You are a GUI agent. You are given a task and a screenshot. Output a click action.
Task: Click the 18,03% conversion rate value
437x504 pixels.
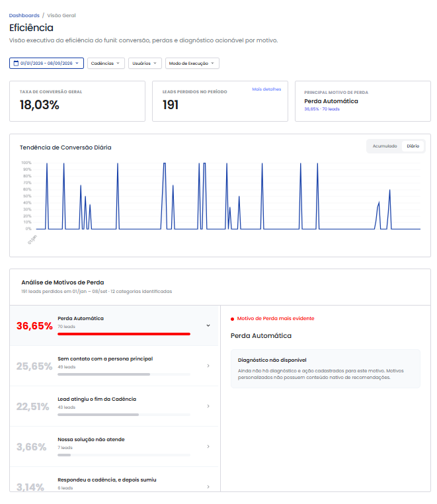[x=40, y=105]
